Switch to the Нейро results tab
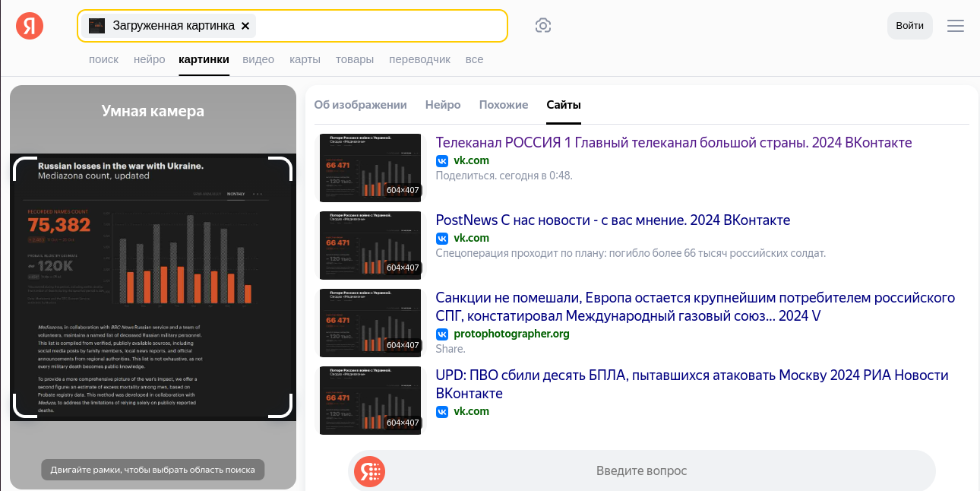 [443, 105]
